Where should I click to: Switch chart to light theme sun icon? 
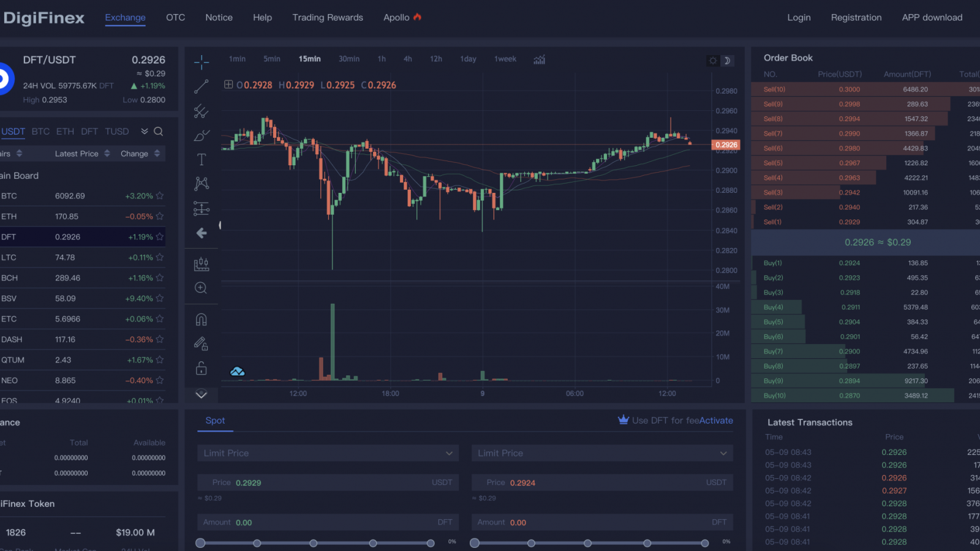(x=713, y=61)
